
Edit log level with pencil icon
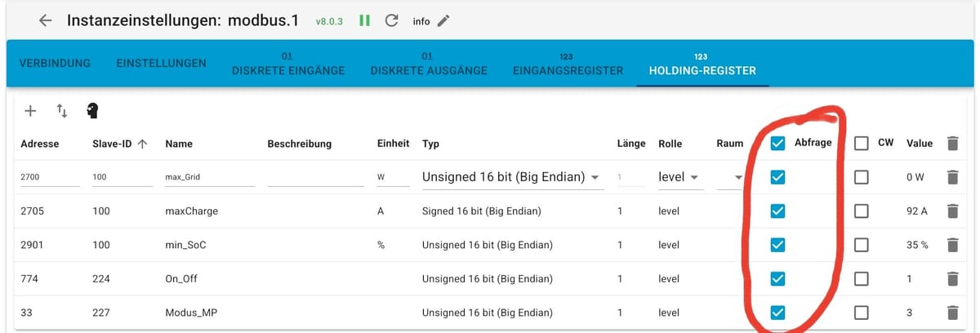pyautogui.click(x=443, y=21)
